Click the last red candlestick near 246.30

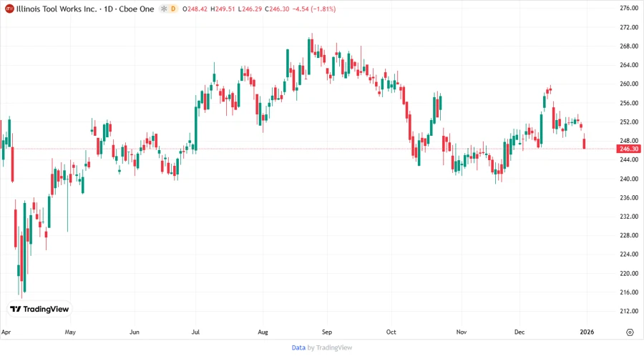coord(584,143)
